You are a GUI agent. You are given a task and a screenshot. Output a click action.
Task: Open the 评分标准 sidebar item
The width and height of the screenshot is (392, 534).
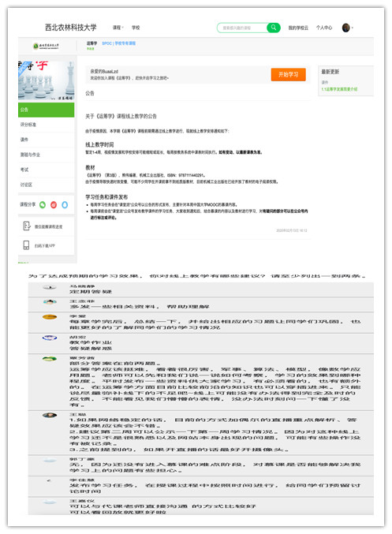(x=46, y=125)
